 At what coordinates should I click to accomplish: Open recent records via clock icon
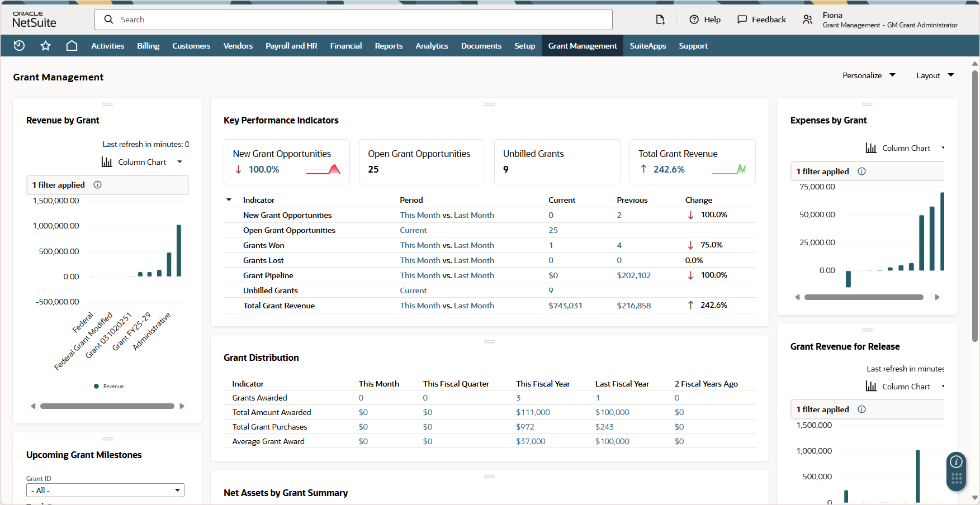point(18,45)
